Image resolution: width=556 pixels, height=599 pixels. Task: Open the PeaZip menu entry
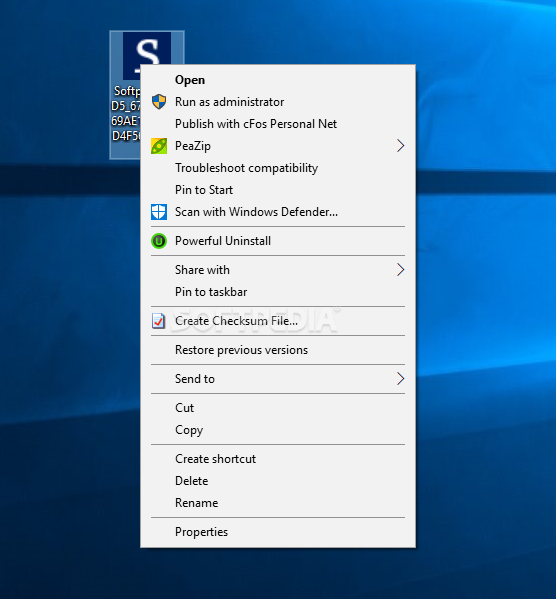click(278, 146)
